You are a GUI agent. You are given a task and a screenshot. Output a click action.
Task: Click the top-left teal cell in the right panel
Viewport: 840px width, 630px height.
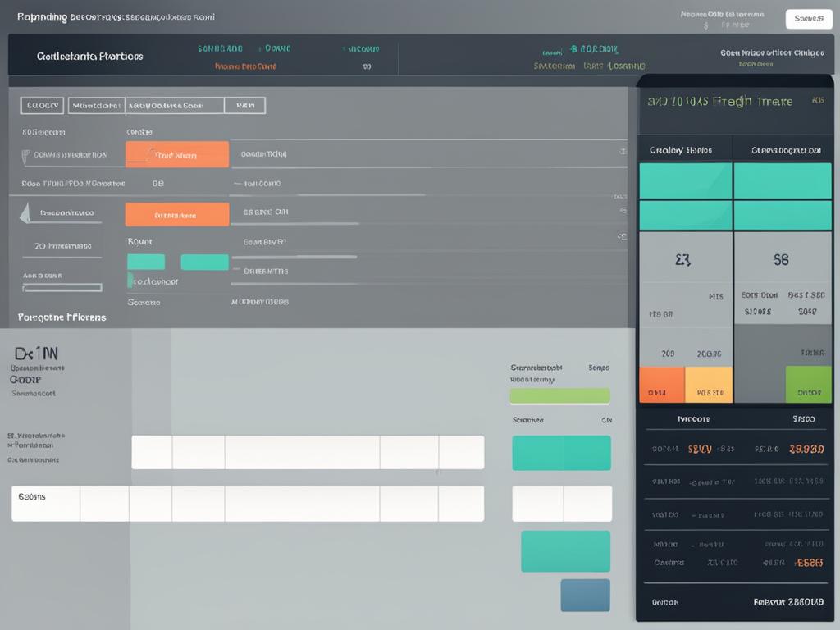(x=685, y=180)
